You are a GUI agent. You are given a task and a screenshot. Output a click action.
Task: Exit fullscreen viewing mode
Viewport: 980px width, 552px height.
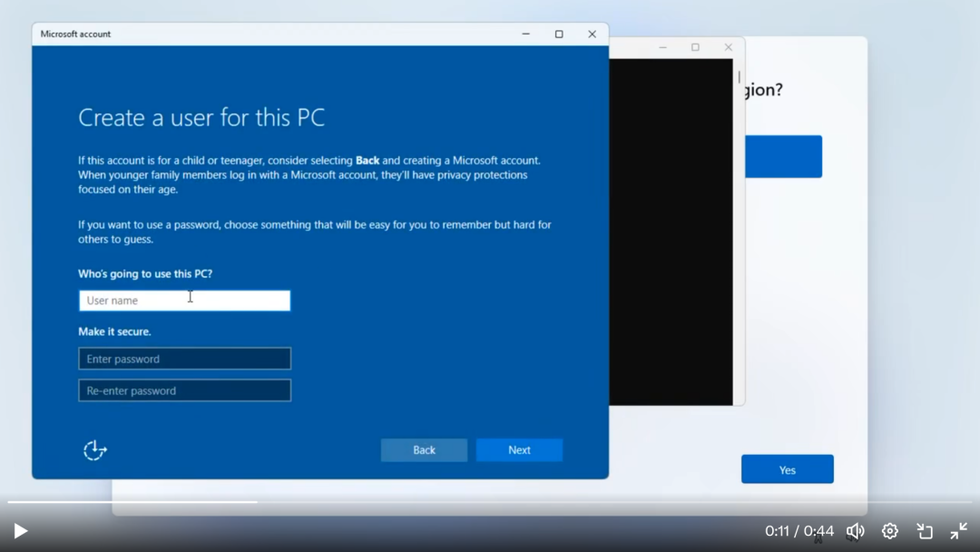[x=958, y=530]
